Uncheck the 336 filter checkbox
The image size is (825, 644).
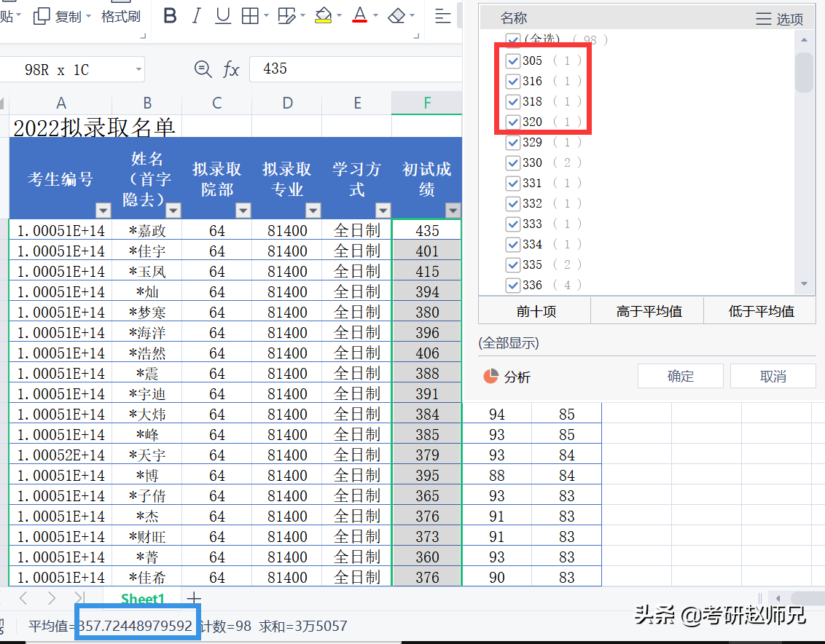click(512, 285)
